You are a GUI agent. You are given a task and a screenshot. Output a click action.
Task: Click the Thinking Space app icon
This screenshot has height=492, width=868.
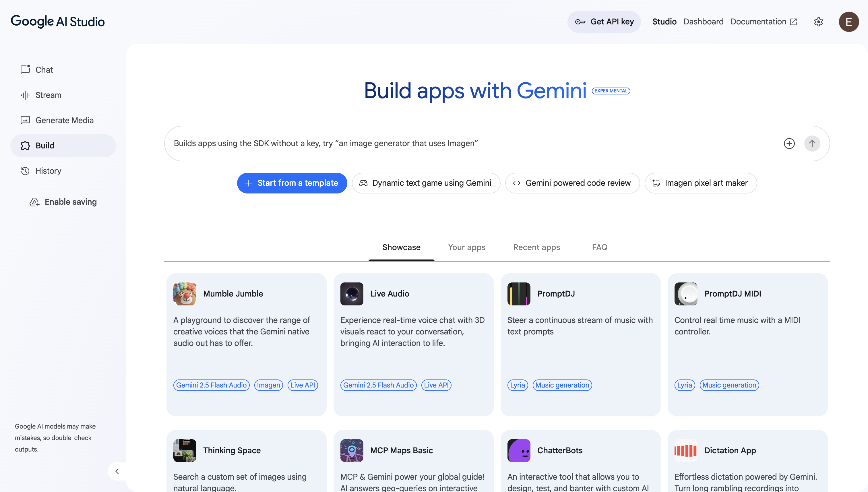tap(185, 451)
